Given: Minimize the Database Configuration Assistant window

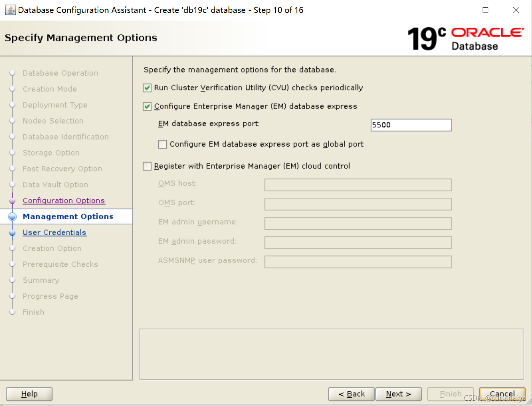Looking at the screenshot, I should (x=455, y=10).
